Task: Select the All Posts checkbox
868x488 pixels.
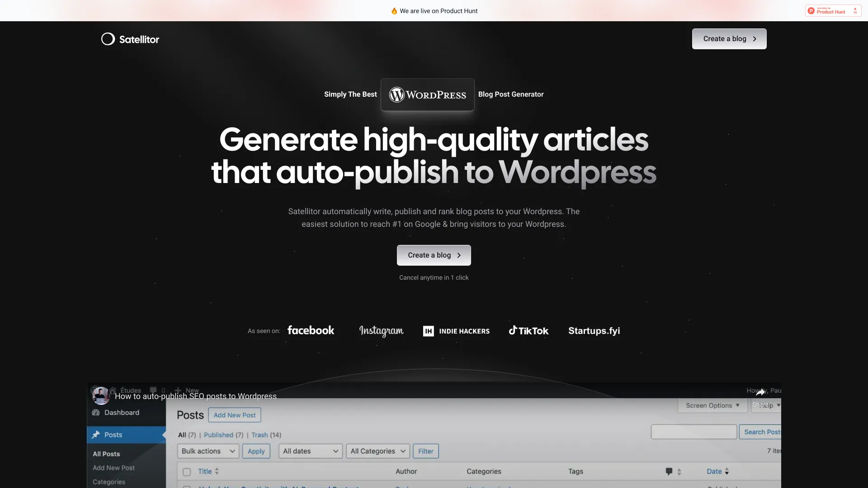Action: tap(187, 471)
